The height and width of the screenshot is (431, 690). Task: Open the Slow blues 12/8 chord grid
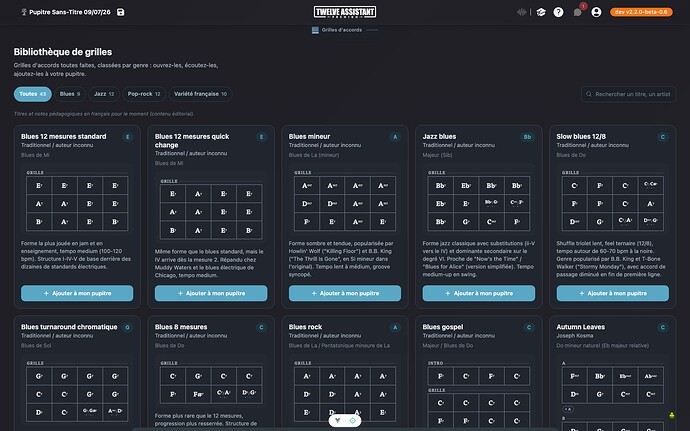[x=613, y=203]
